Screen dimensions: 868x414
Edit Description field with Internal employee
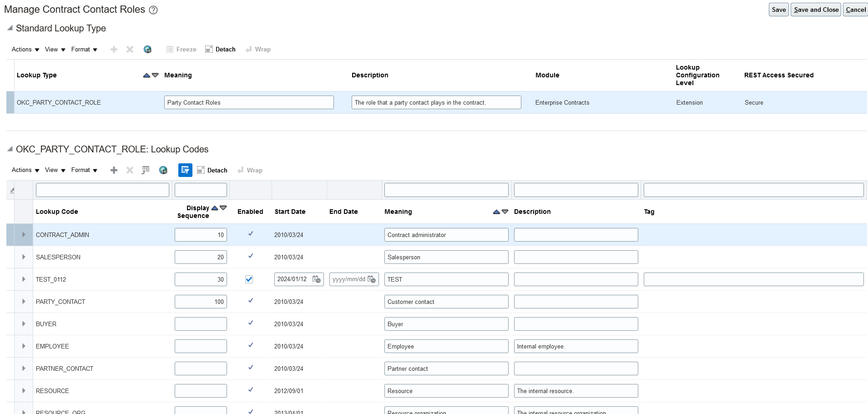coord(576,346)
